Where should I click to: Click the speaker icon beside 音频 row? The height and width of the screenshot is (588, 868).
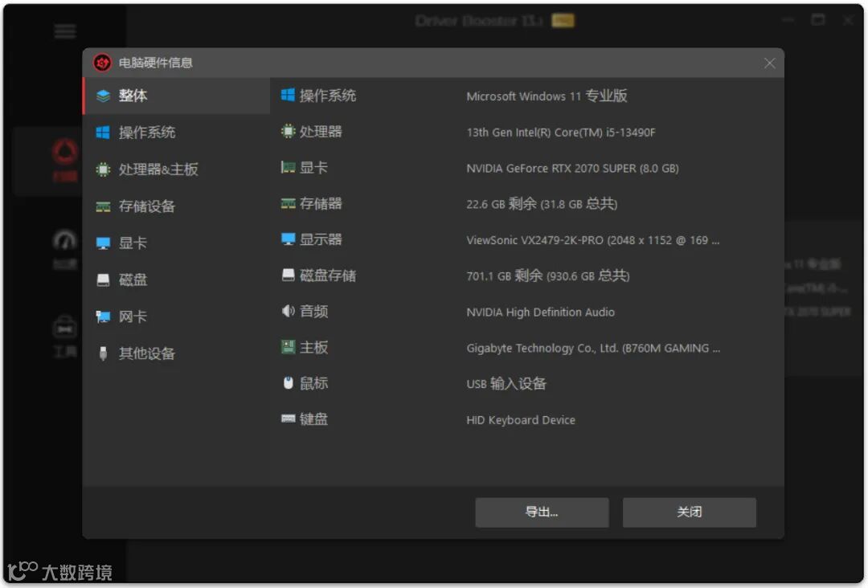288,311
